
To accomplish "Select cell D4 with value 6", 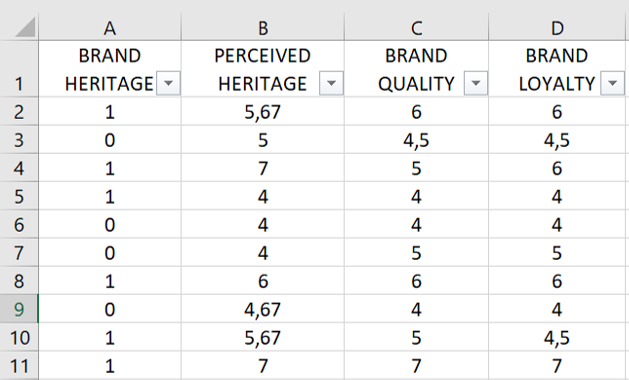I will click(x=557, y=168).
